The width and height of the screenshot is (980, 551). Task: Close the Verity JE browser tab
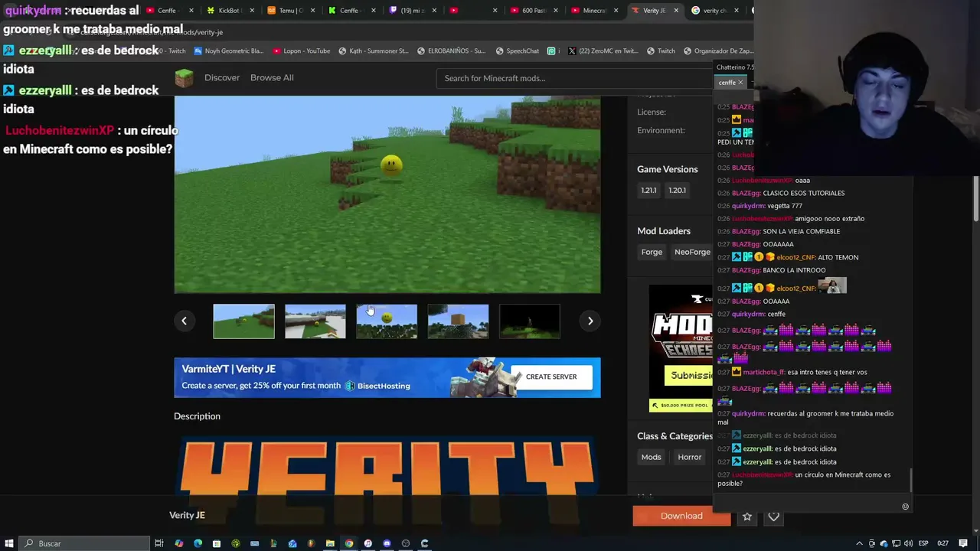click(676, 11)
